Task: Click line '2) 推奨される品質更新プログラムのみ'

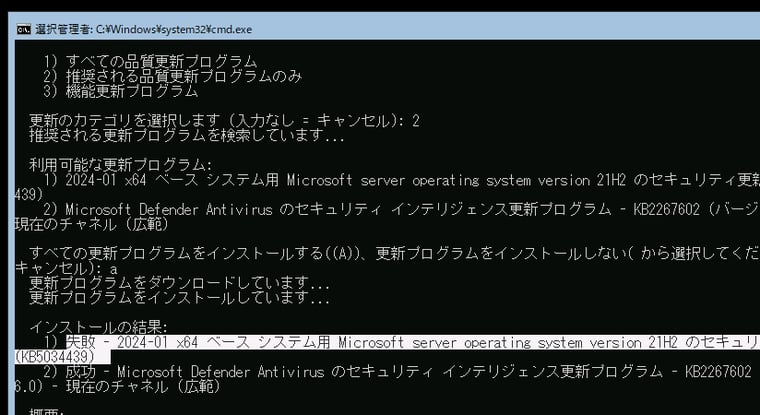Action: click(x=173, y=76)
